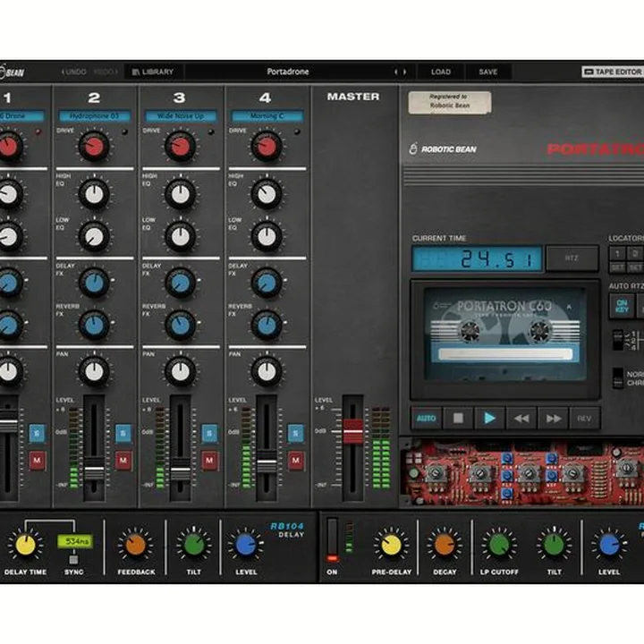The image size is (644, 644).
Task: Redo the last undone change
Action: pyautogui.click(x=106, y=72)
